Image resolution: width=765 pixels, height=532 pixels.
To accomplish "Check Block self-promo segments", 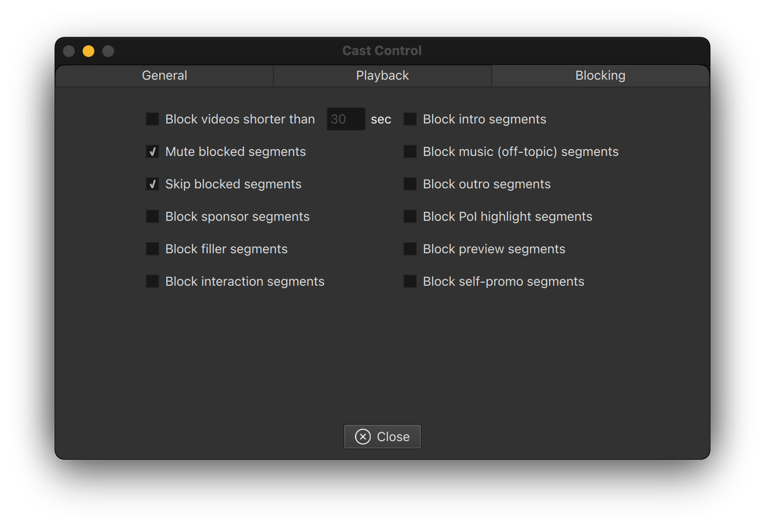I will pyautogui.click(x=410, y=281).
